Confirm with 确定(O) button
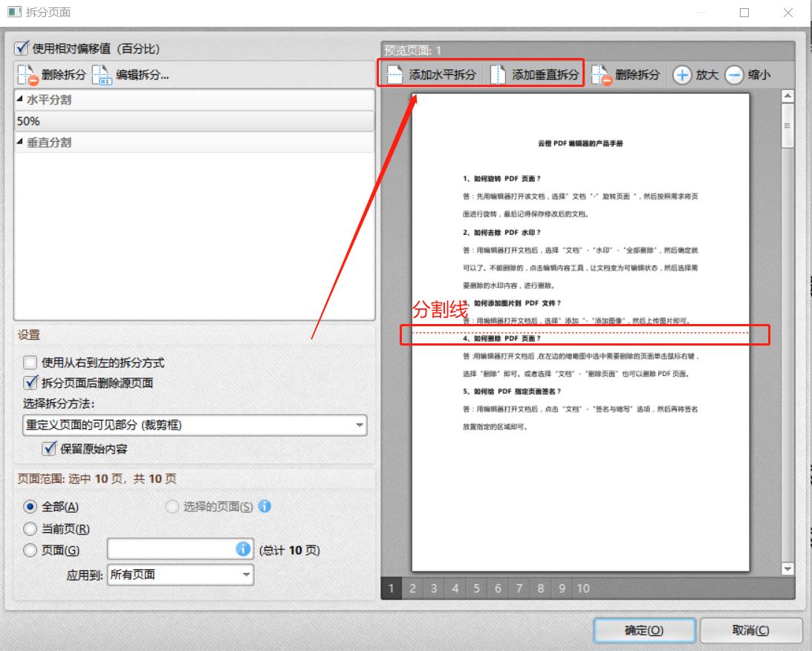Screen dimensions: 812x651 point(644,630)
